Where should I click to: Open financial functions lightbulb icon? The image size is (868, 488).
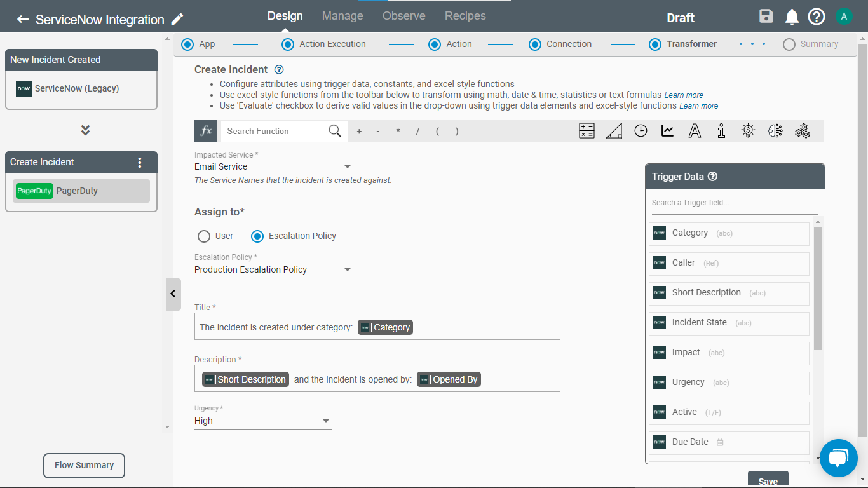point(748,131)
